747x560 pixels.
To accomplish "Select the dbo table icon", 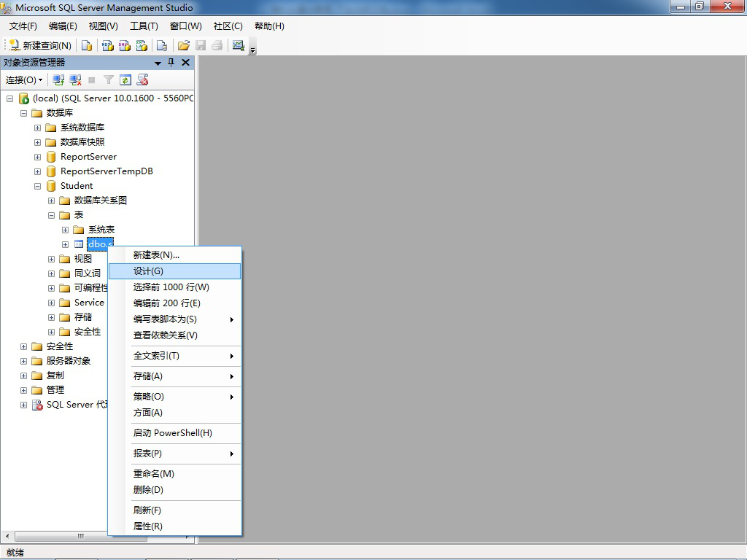I will [x=79, y=244].
